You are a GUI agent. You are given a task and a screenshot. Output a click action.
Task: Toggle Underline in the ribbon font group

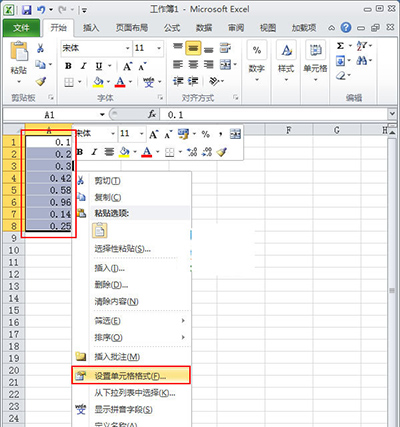(x=99, y=66)
